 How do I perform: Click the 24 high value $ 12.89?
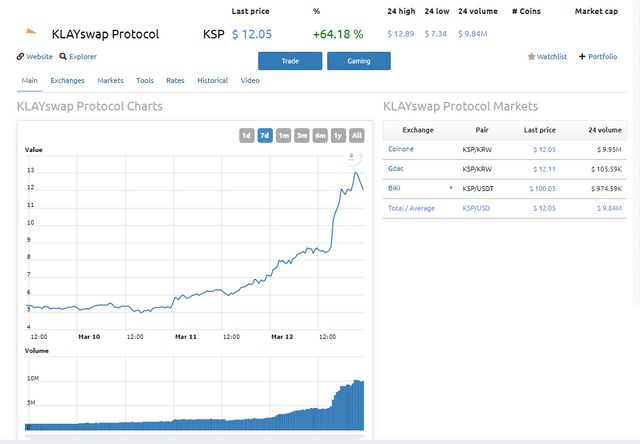point(400,34)
